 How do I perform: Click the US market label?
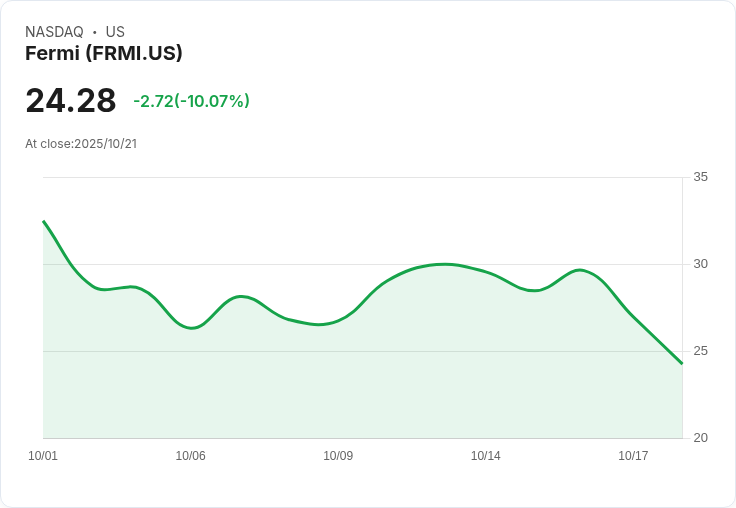click(115, 32)
